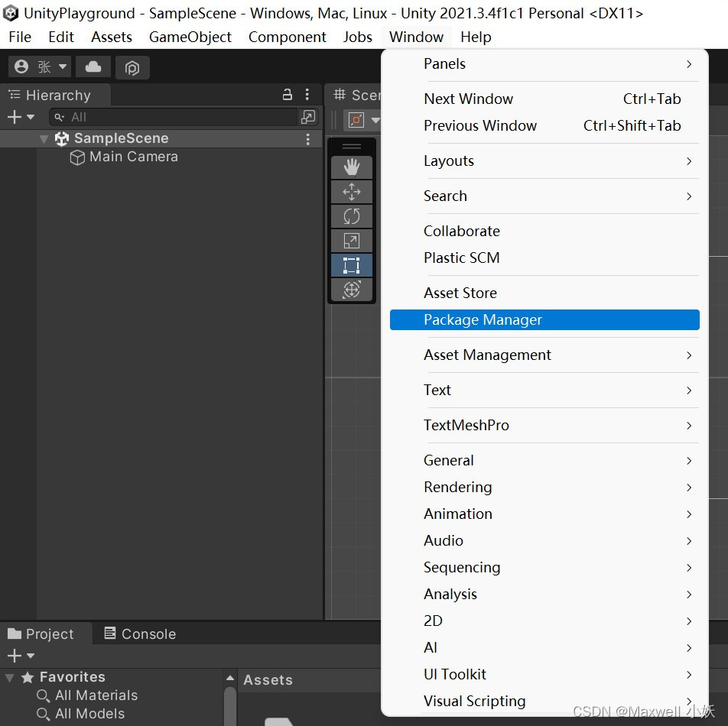Open the Component menu
Image resolution: width=728 pixels, height=726 pixels.
[x=288, y=37]
